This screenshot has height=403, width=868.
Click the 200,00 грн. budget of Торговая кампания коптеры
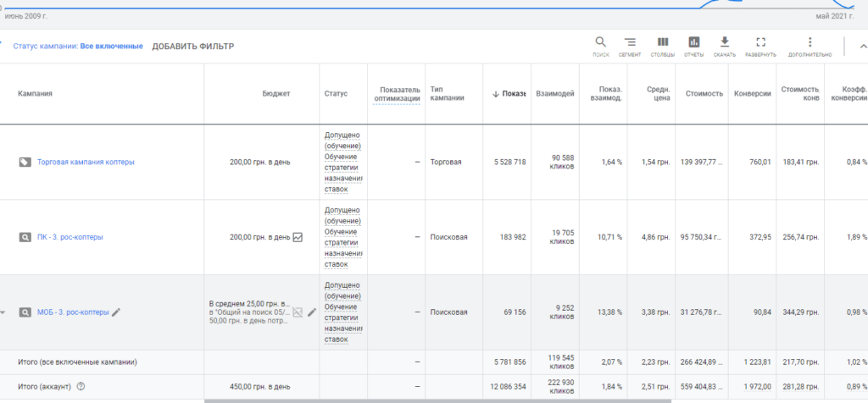pyautogui.click(x=259, y=162)
